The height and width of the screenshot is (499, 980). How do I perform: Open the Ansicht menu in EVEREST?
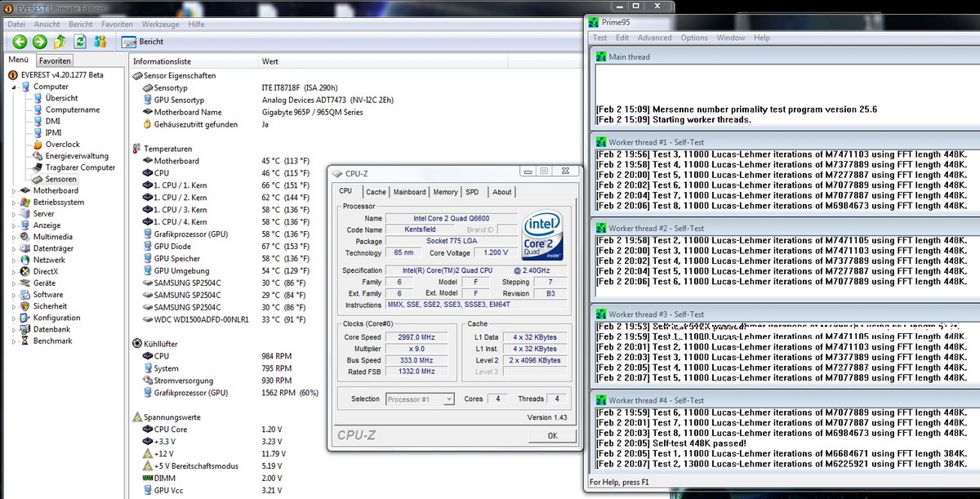pyautogui.click(x=47, y=25)
